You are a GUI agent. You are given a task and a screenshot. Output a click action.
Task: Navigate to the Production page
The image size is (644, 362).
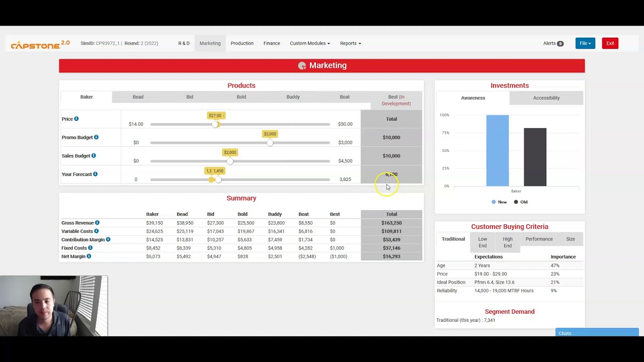coord(242,43)
